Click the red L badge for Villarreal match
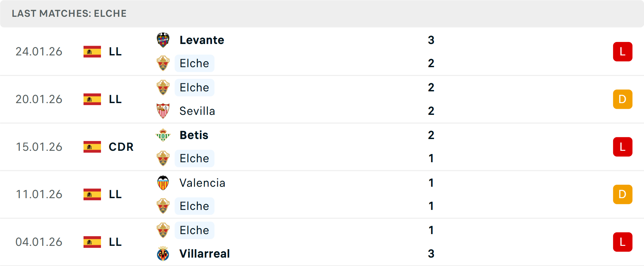 click(x=623, y=242)
